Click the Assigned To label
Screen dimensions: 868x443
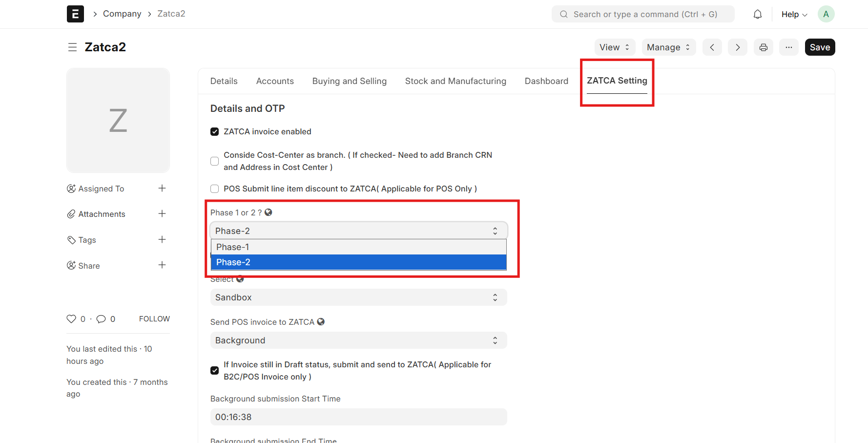pos(101,189)
